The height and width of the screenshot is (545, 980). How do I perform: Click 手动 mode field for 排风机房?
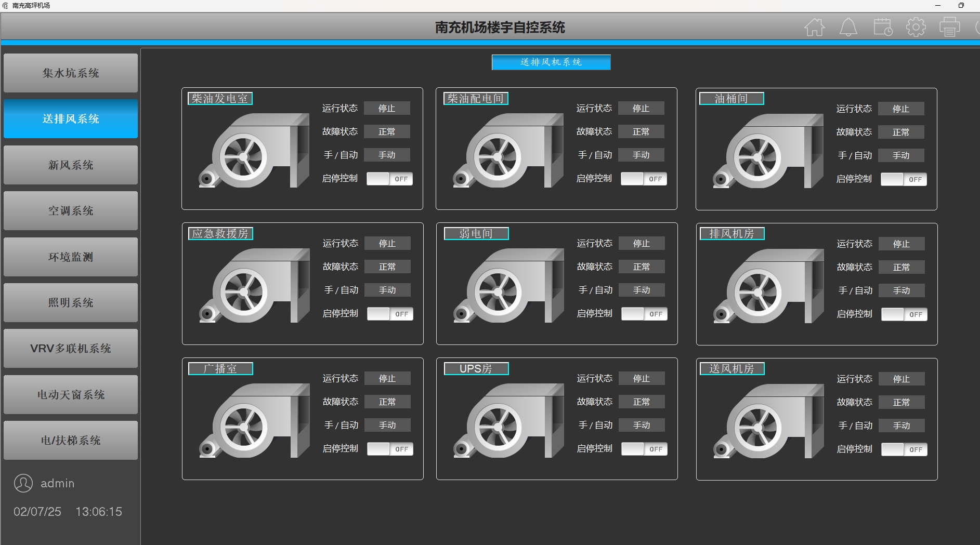coord(901,290)
